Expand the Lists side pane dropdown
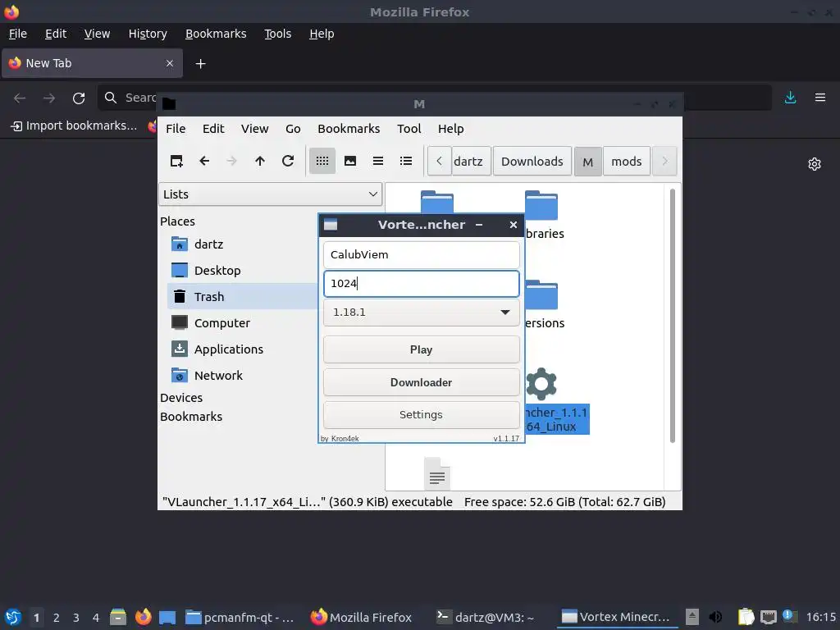The width and height of the screenshot is (840, 630). [271, 194]
